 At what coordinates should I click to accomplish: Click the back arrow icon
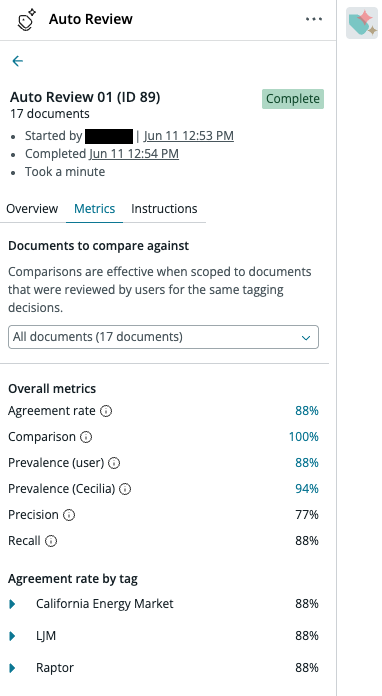click(17, 61)
